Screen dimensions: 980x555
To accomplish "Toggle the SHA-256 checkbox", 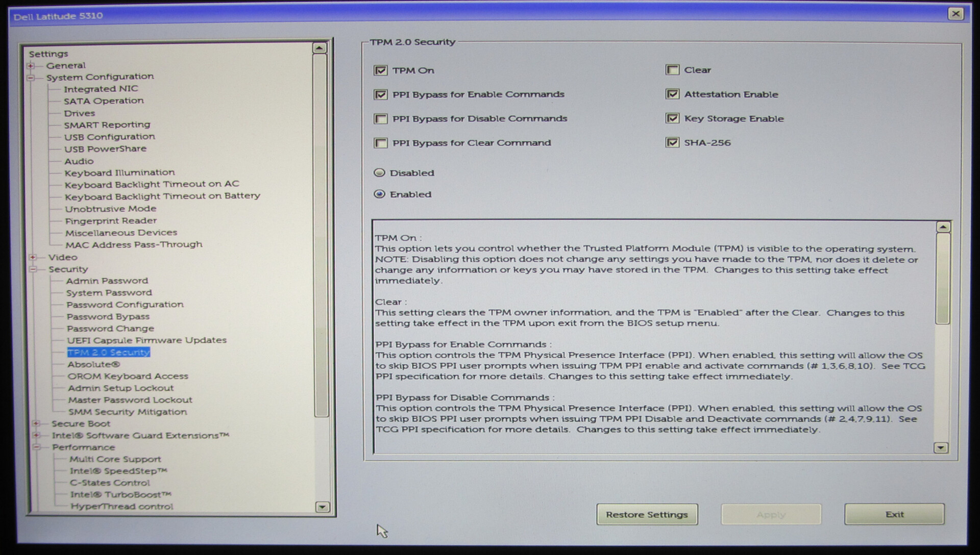I will [672, 143].
